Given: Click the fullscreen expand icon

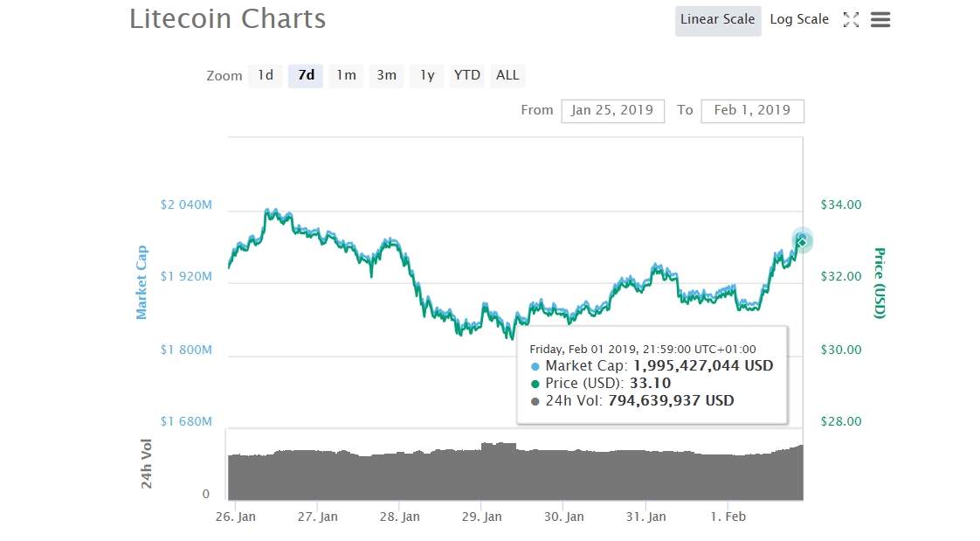Looking at the screenshot, I should click(x=851, y=20).
